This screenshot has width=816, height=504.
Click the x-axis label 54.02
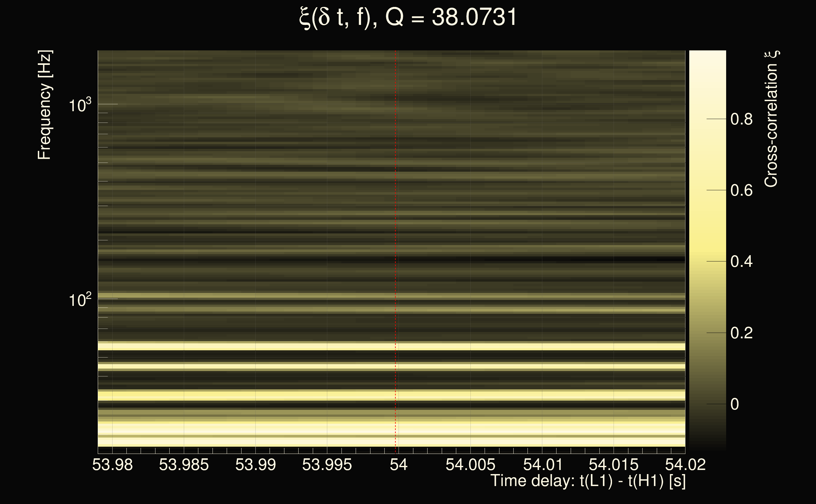coord(685,465)
